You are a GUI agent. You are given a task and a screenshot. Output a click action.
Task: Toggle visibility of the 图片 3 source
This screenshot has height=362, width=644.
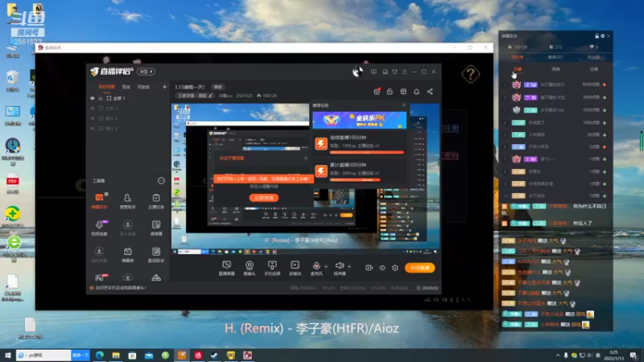pyautogui.click(x=93, y=118)
